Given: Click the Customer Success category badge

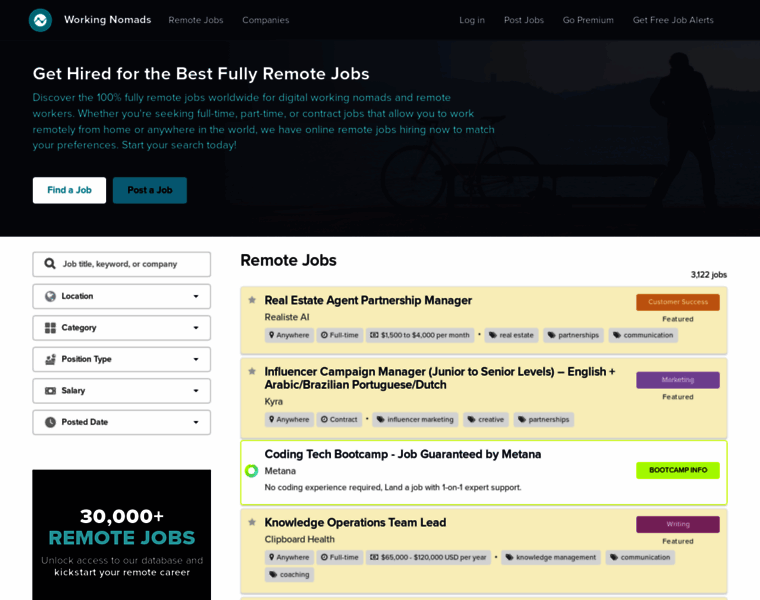Looking at the screenshot, I should 678,302.
